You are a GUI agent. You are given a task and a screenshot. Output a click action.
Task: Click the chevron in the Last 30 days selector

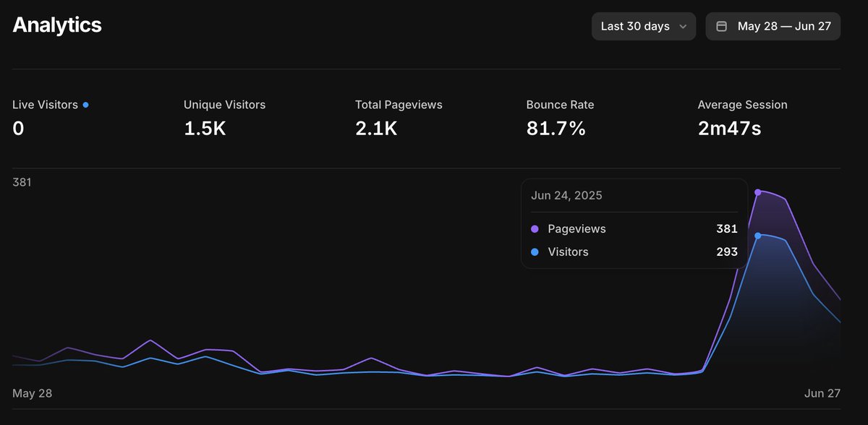684,27
